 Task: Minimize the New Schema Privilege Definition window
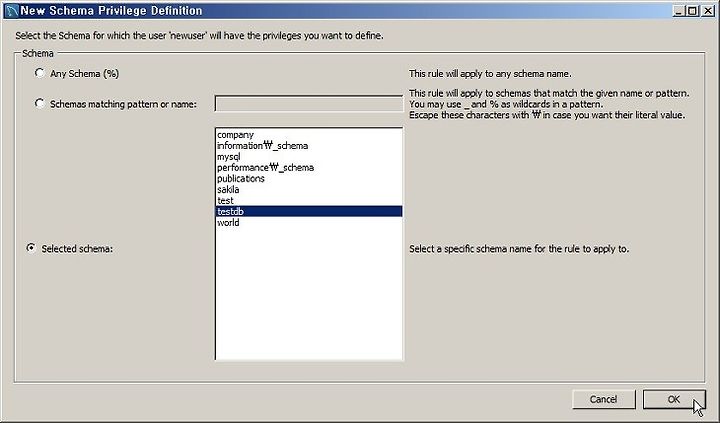[678, 11]
